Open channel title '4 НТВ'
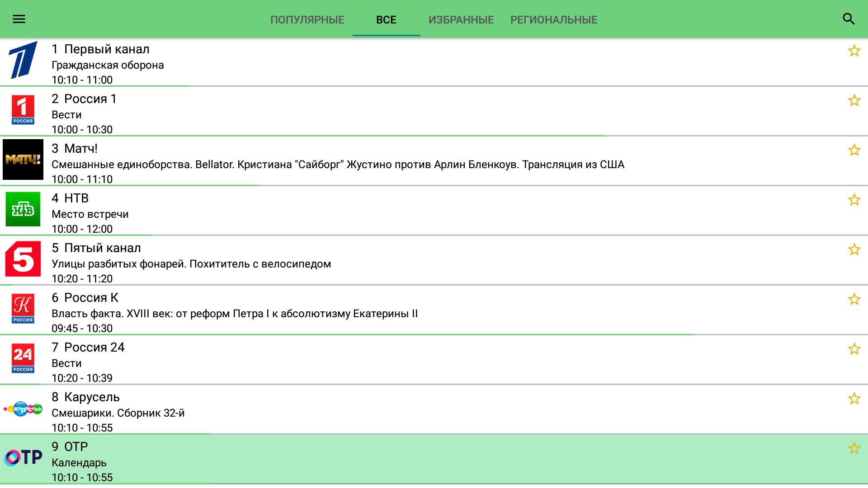 click(70, 198)
